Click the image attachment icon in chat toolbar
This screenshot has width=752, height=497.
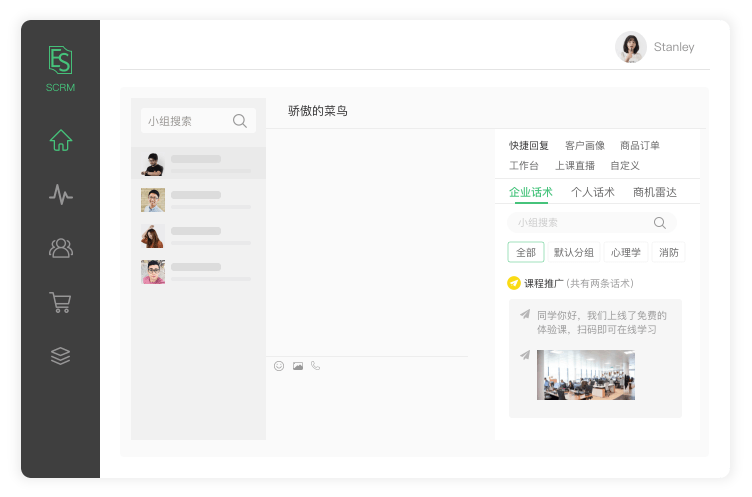(x=298, y=366)
